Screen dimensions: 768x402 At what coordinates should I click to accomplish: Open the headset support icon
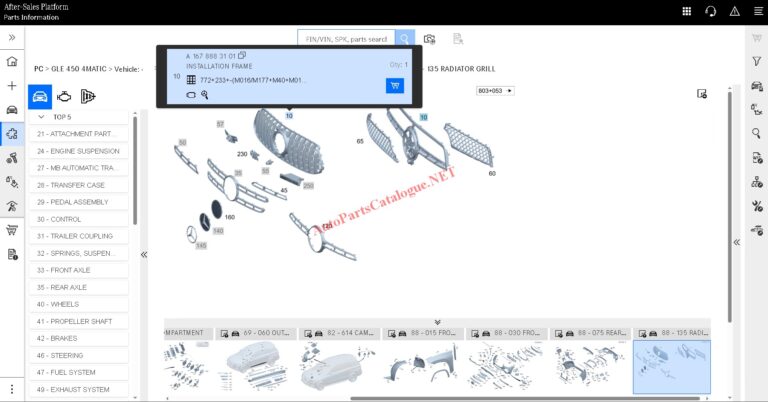coord(710,11)
